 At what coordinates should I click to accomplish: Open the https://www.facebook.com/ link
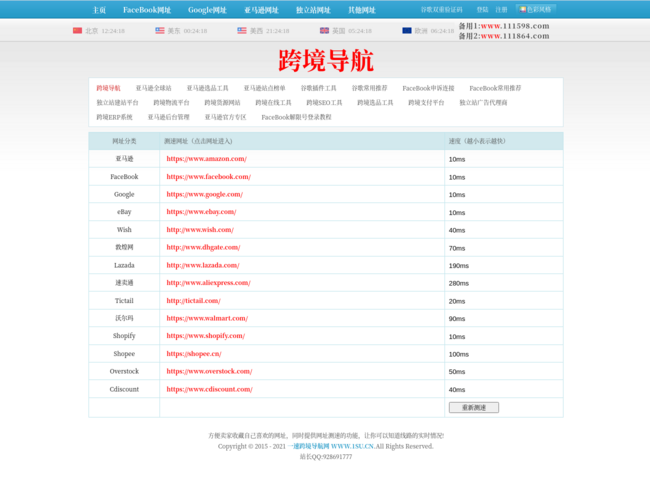point(209,177)
